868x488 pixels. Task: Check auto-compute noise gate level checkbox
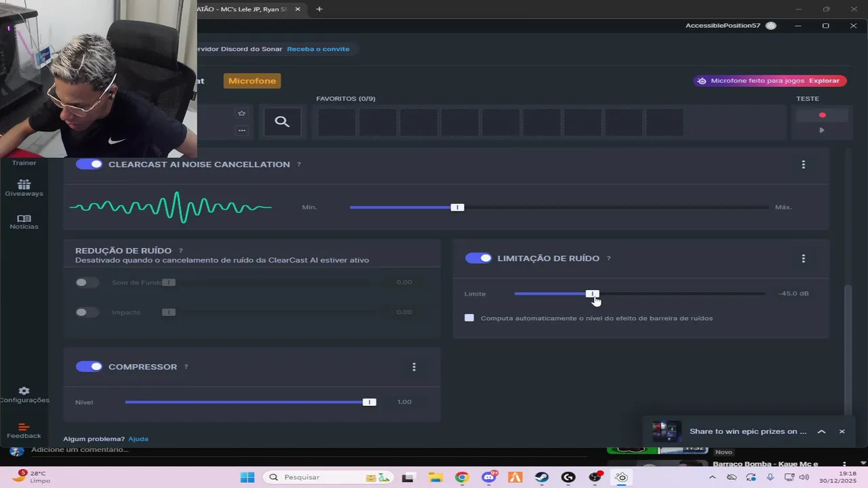[469, 318]
